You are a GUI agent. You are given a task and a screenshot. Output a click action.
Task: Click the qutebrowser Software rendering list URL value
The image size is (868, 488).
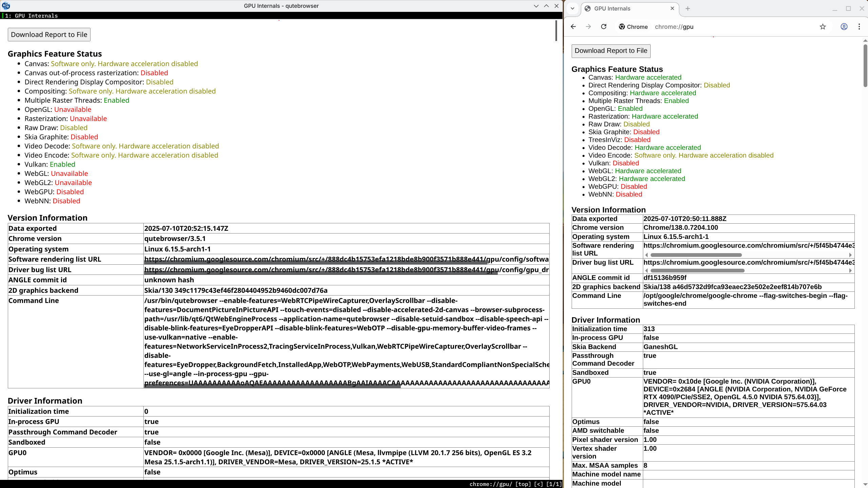pyautogui.click(x=347, y=259)
